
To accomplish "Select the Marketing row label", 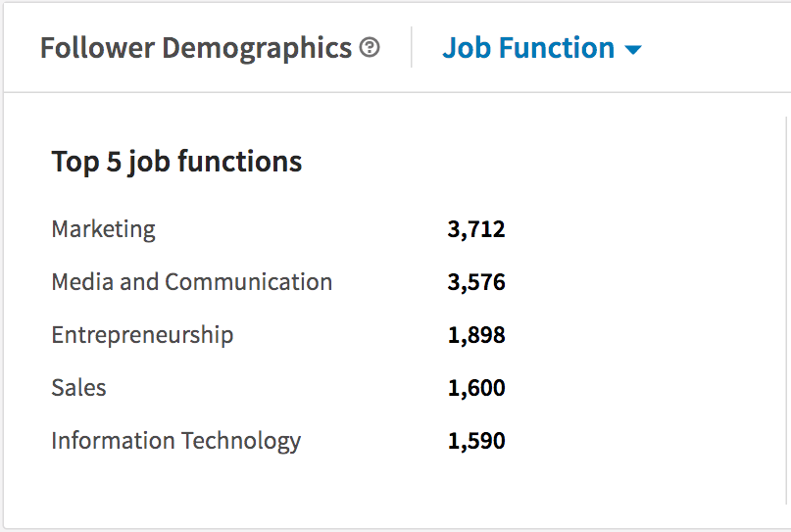I will coord(104,229).
